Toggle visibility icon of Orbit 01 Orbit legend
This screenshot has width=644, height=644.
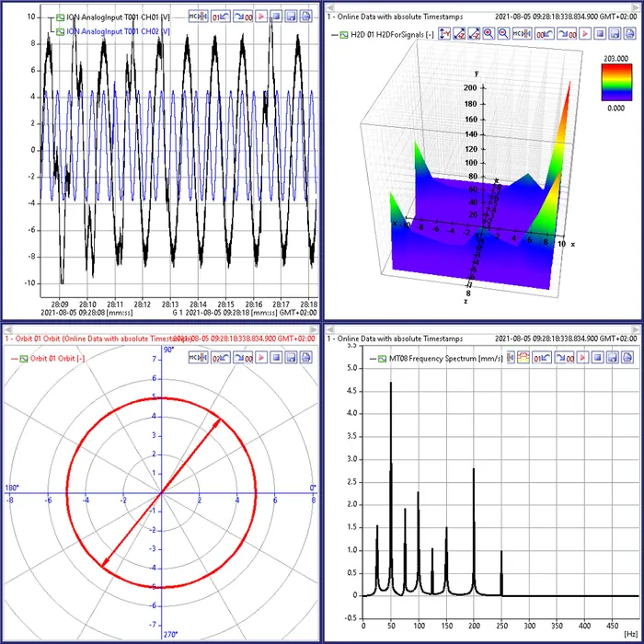pyautogui.click(x=23, y=359)
